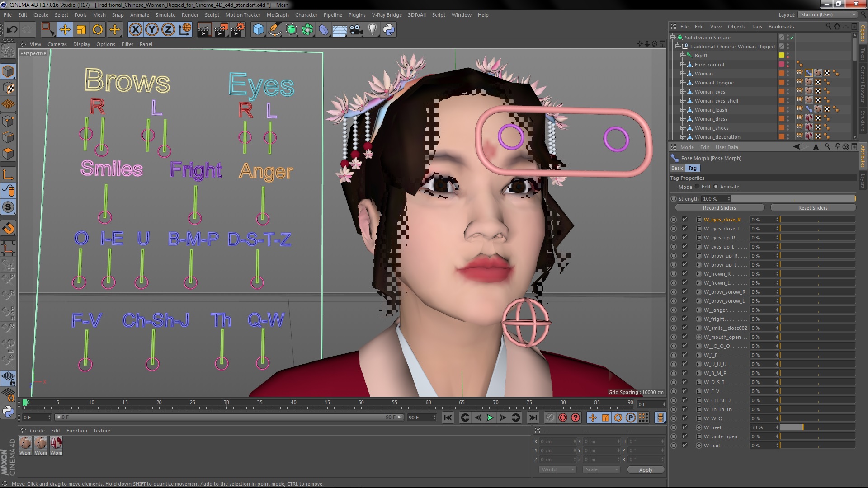Expand the Woman_dress node

683,119
